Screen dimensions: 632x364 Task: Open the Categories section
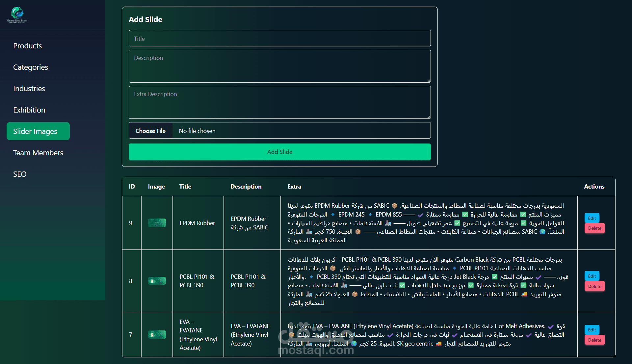[31, 67]
